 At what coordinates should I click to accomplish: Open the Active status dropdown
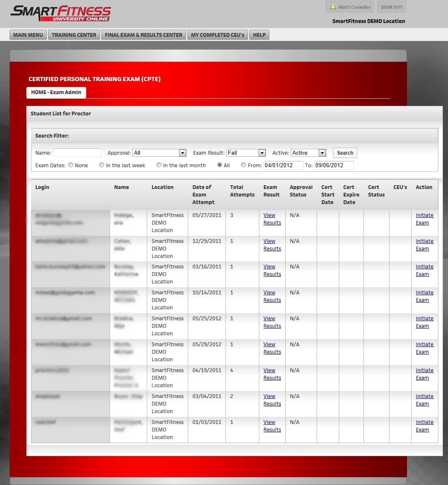click(308, 153)
